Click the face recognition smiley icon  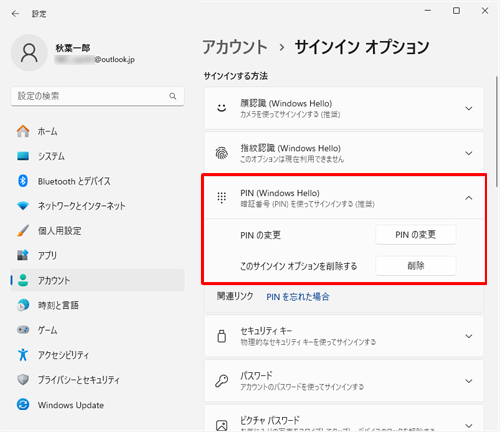point(222,108)
